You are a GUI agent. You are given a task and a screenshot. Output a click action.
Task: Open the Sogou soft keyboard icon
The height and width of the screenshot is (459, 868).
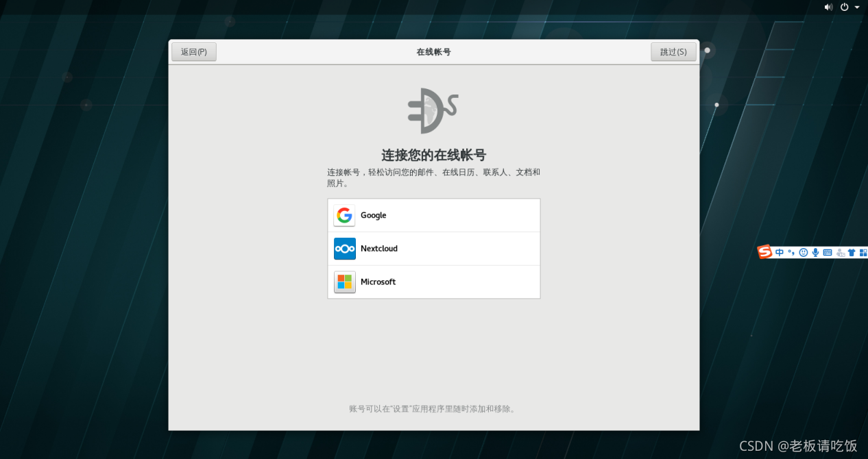click(828, 252)
